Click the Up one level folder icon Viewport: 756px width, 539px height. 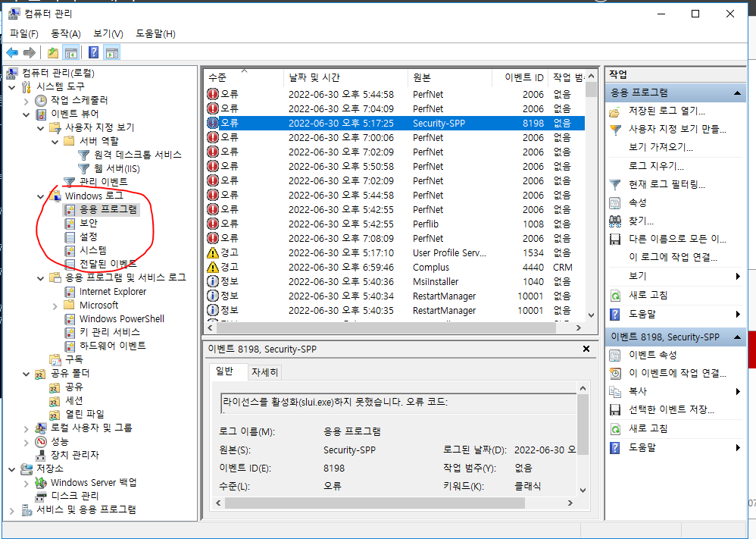coord(53,52)
